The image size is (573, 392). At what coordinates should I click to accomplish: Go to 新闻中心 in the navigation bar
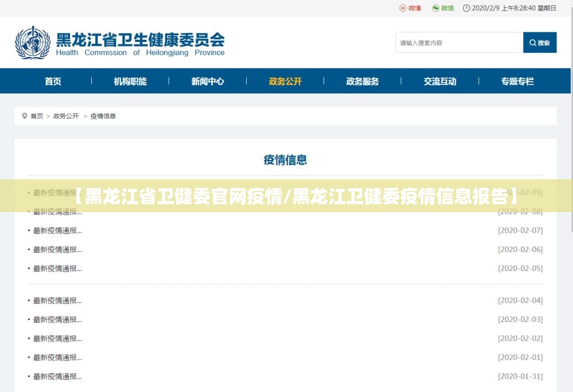(207, 81)
